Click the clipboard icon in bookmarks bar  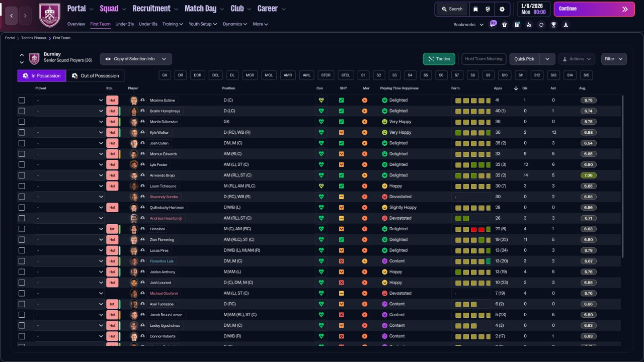pyautogui.click(x=517, y=25)
